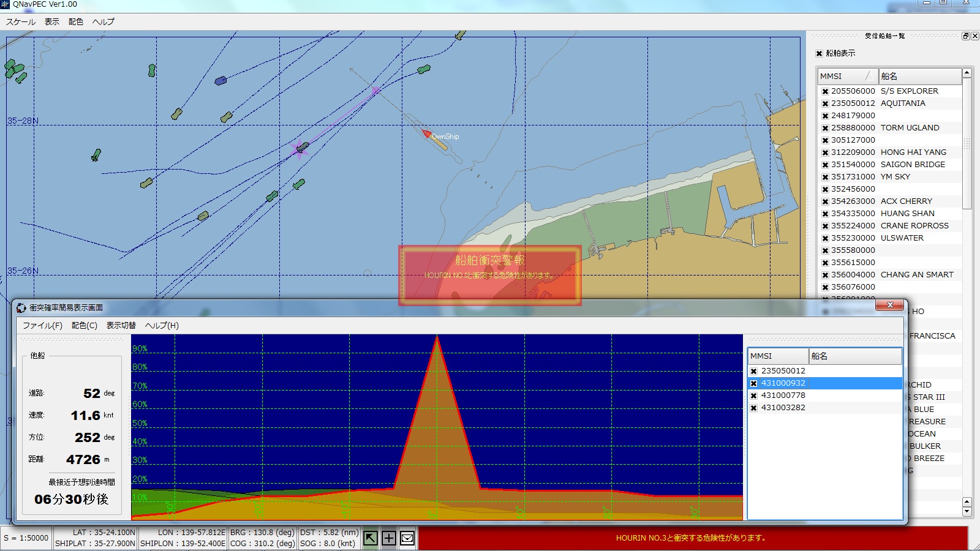Uncheck MMSI 312209000 HONG HAI YANG

coord(825,152)
